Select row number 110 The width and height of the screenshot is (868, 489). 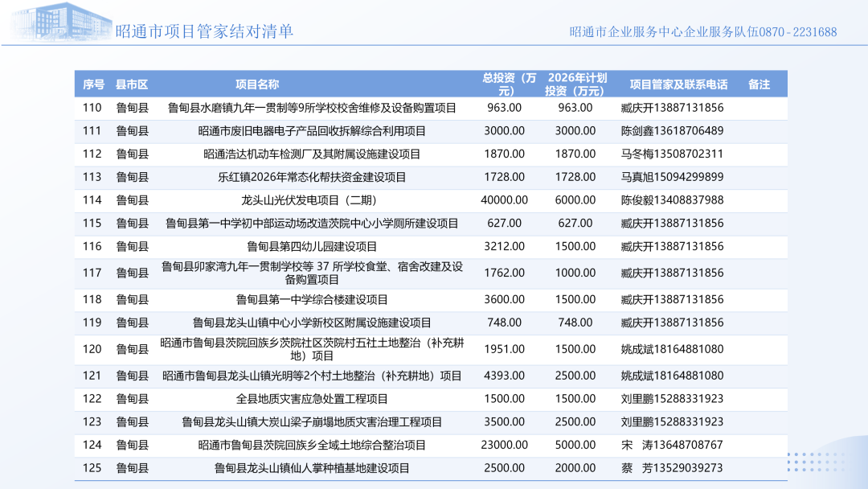[x=92, y=108]
